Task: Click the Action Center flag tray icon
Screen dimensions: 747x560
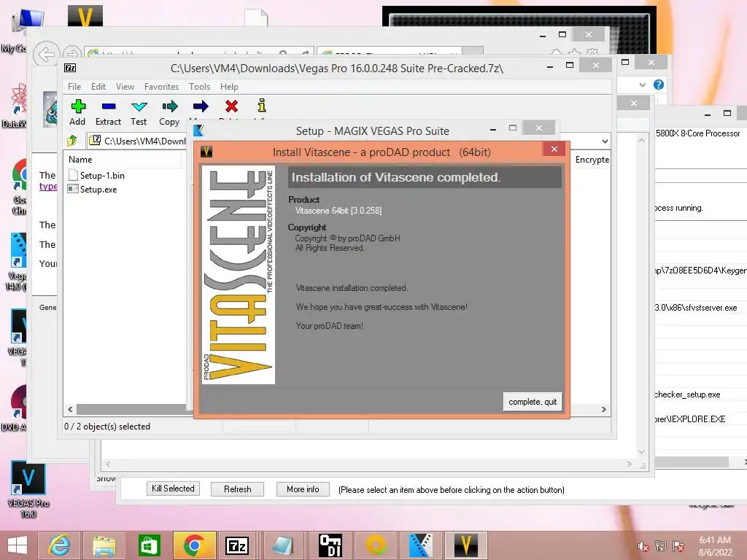Action: [678, 546]
